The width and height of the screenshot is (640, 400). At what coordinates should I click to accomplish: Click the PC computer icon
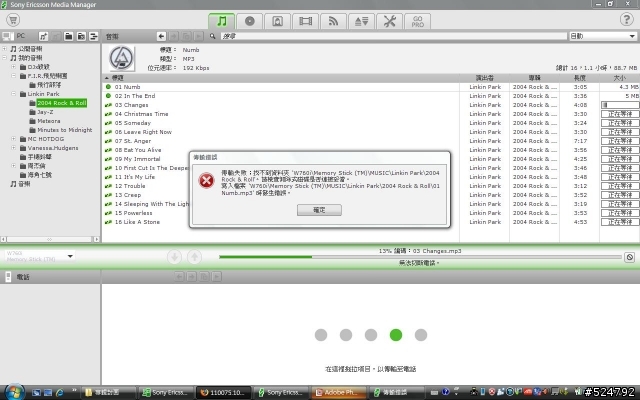(x=7, y=36)
